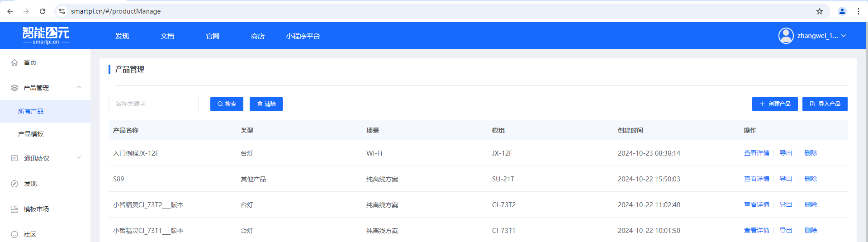The height and width of the screenshot is (242, 868).
Task: Click module cell CI-73T2
Action: tap(504, 205)
